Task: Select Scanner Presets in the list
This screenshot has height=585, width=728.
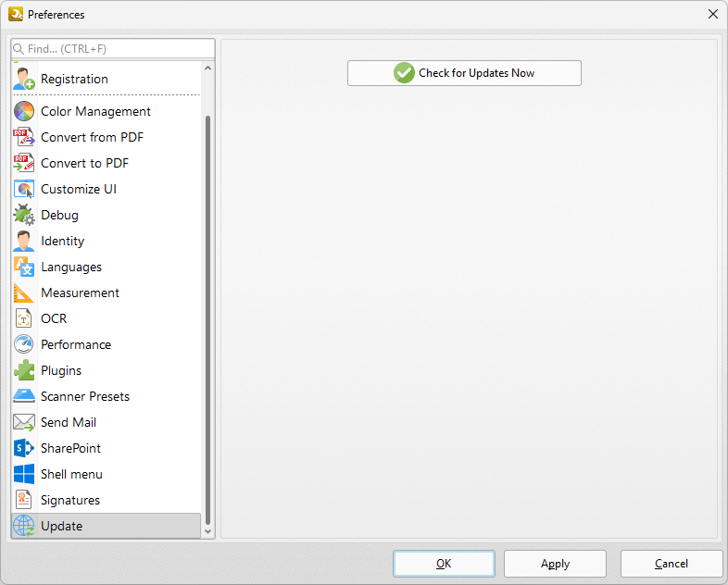Action: click(107, 396)
